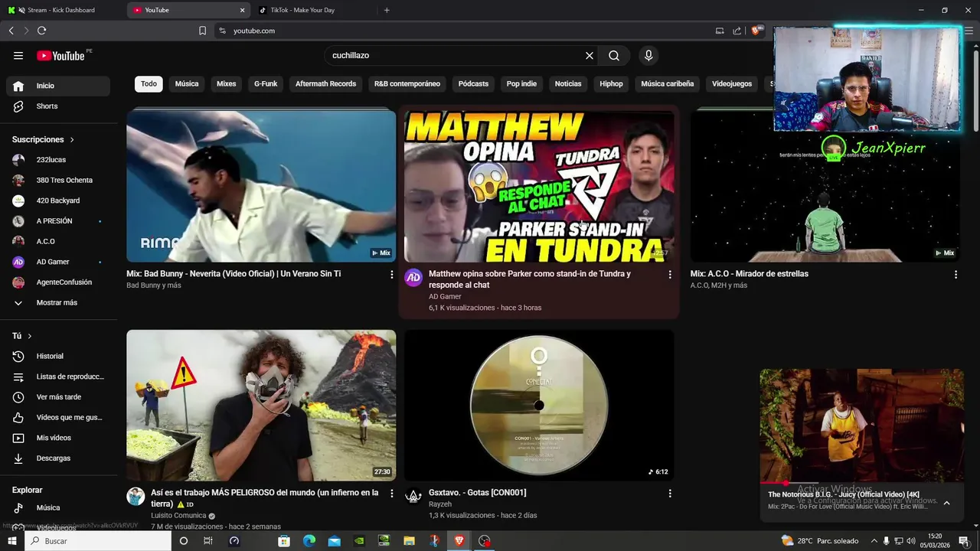Select the Mixes filter chip
This screenshot has width=980, height=551.
click(x=227, y=83)
